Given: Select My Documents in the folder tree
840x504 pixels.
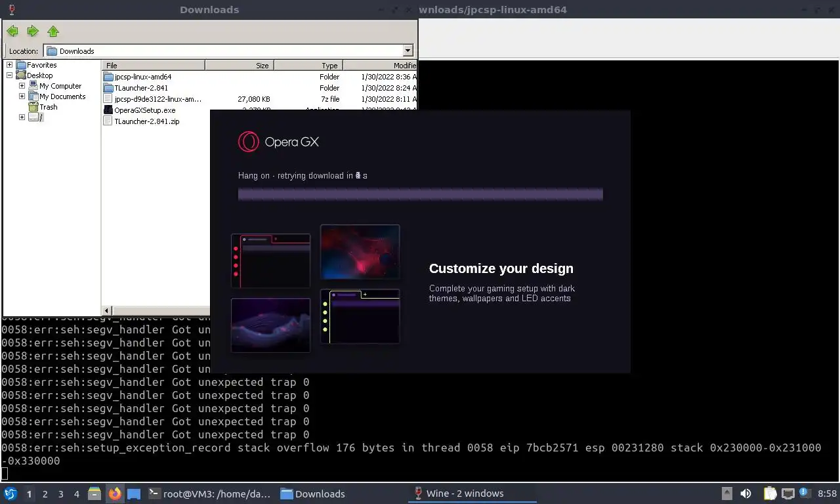Looking at the screenshot, I should [62, 96].
